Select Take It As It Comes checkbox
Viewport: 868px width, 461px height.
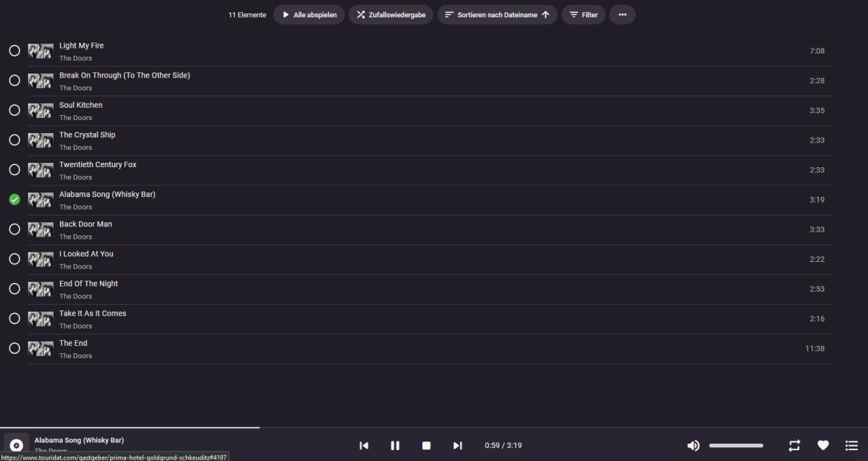tap(14, 318)
